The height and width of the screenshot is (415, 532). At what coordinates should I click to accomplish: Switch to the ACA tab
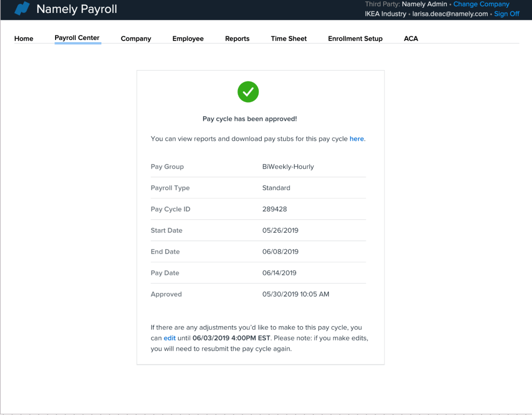[x=411, y=38]
